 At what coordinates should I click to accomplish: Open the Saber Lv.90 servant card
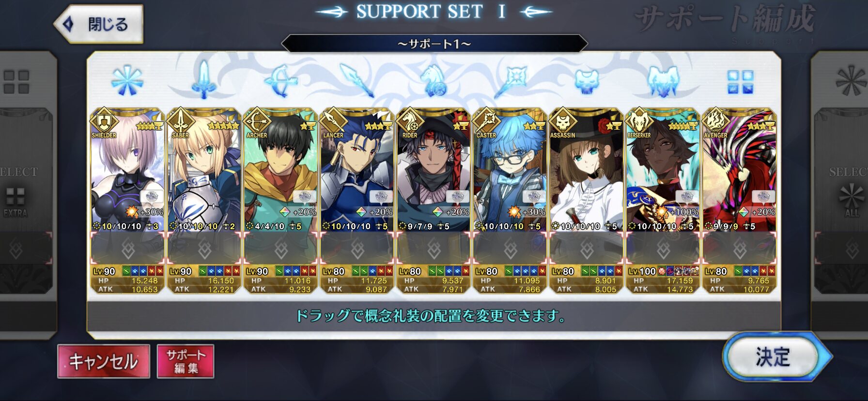(204, 170)
